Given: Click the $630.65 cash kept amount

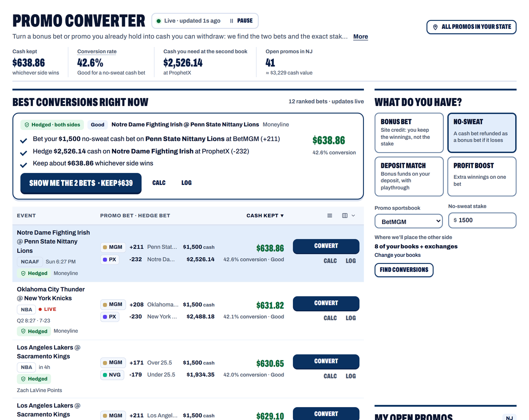Looking at the screenshot, I should [x=270, y=363].
